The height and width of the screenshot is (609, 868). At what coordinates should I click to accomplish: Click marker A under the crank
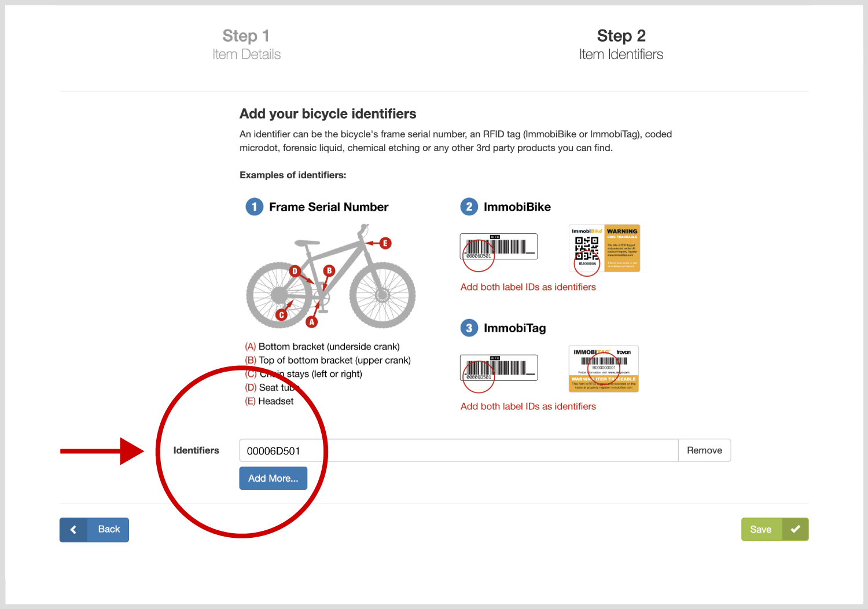tap(312, 322)
